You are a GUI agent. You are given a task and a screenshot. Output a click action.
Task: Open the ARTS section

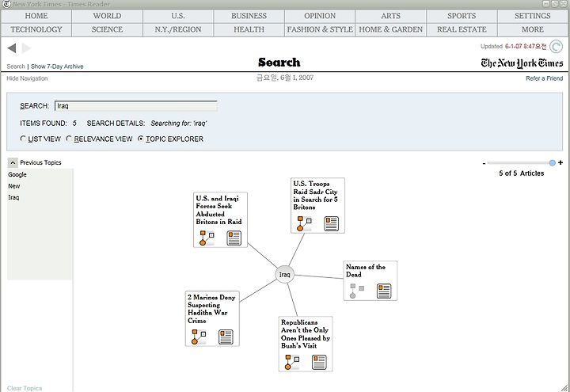(x=391, y=16)
